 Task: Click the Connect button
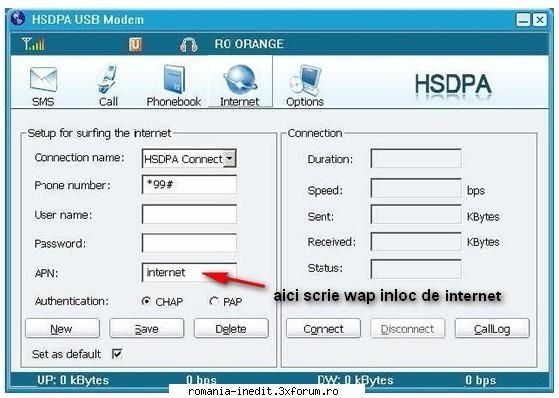(323, 328)
